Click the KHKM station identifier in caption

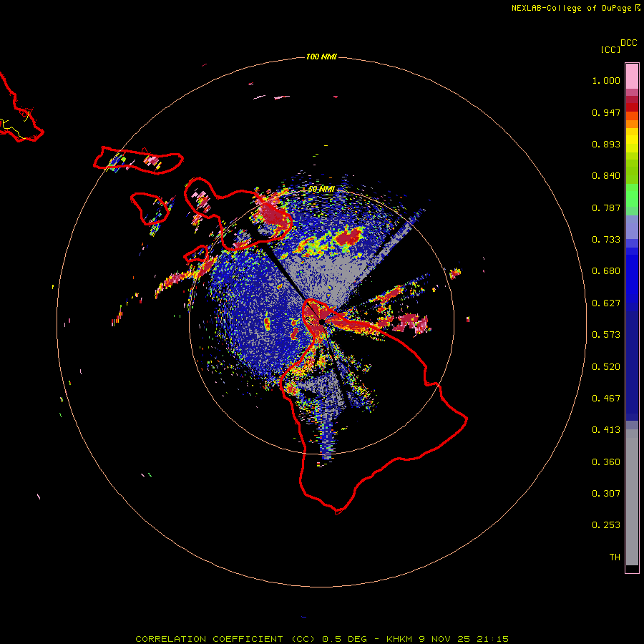(399, 639)
